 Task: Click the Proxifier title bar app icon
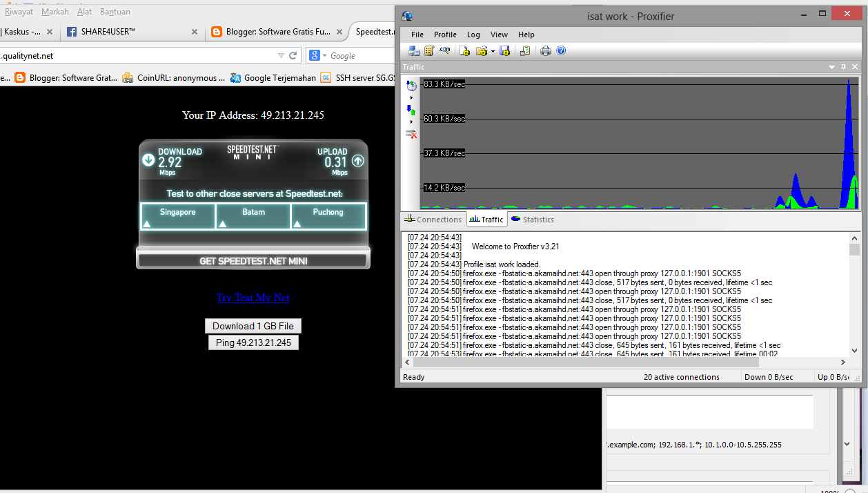[x=407, y=16]
